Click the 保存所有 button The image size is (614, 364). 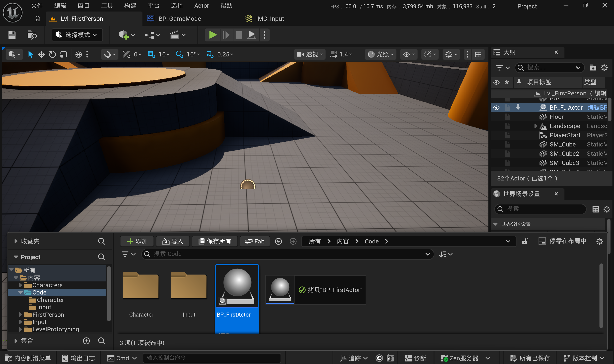click(x=215, y=241)
